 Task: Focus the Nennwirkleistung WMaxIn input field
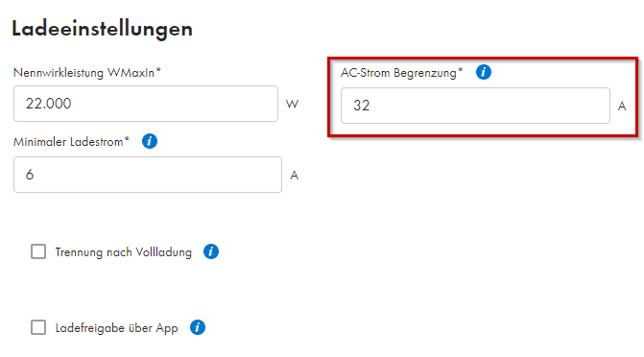(x=146, y=104)
